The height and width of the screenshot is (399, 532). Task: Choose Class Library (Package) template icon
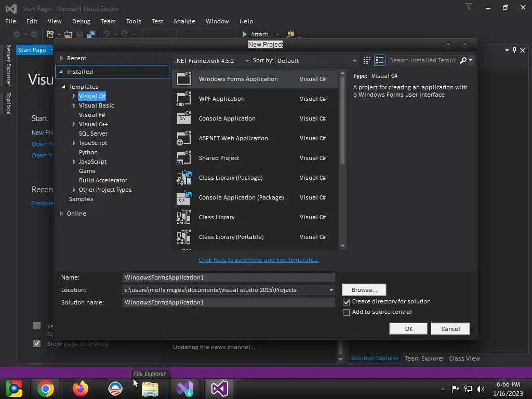(x=184, y=178)
